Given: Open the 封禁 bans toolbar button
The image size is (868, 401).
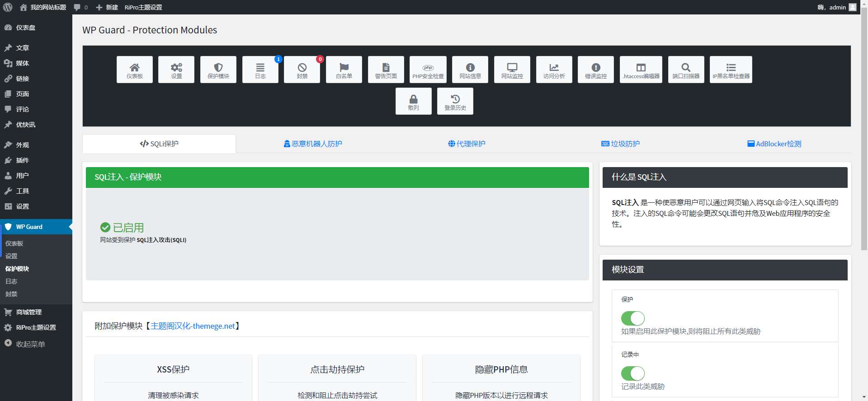Looking at the screenshot, I should tap(302, 70).
